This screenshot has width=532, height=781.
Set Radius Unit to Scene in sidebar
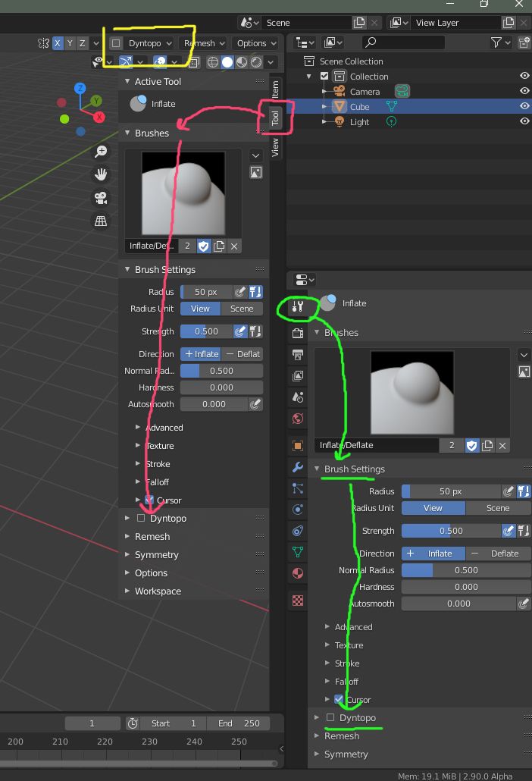tap(242, 309)
